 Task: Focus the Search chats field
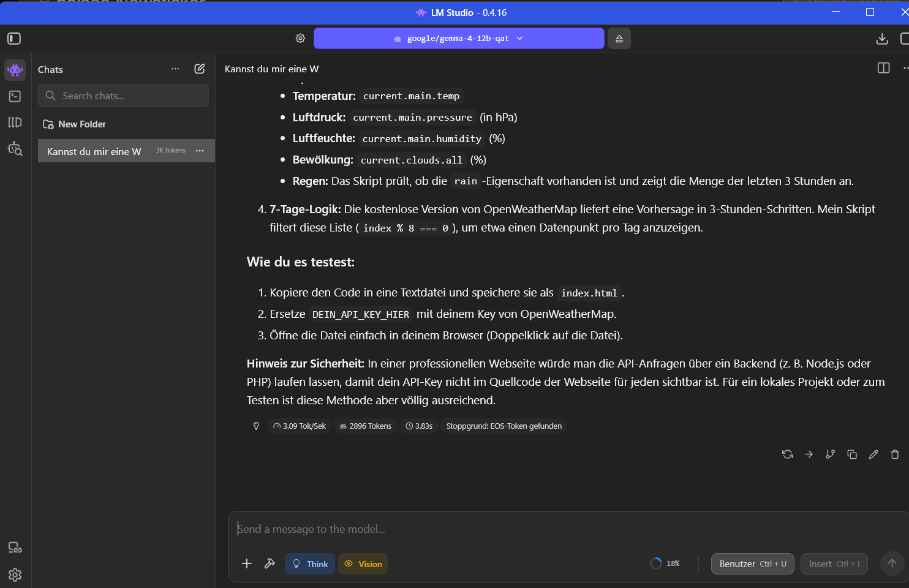click(123, 96)
